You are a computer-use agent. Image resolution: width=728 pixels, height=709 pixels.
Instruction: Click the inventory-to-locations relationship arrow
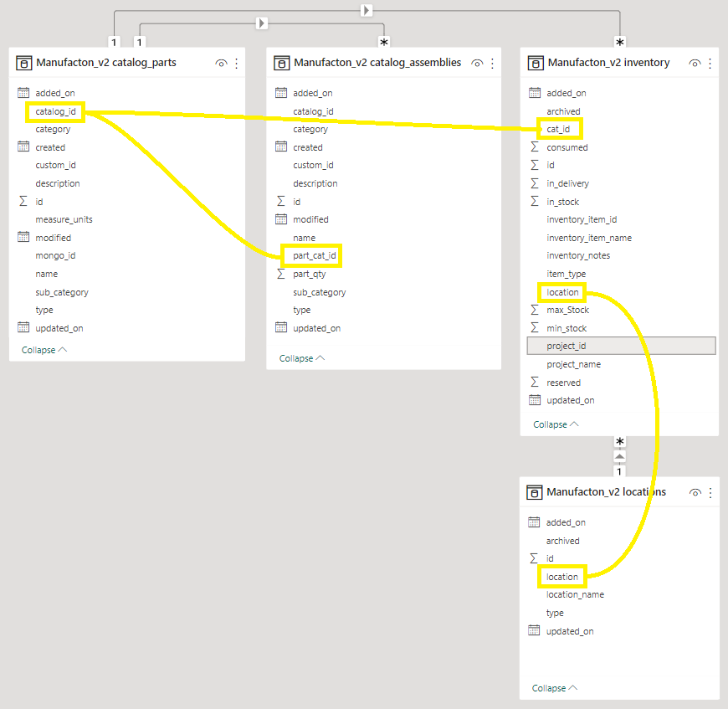pos(619,456)
